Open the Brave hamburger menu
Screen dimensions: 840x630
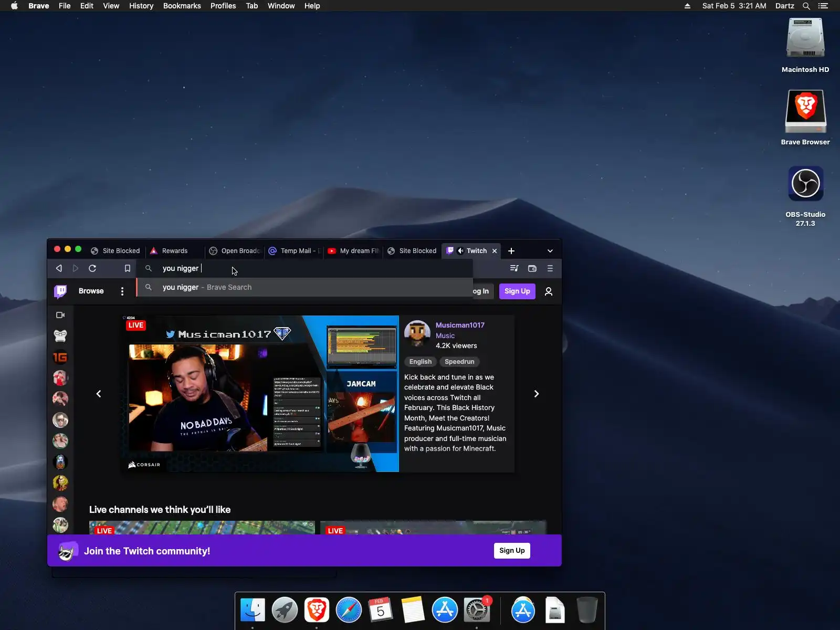550,268
